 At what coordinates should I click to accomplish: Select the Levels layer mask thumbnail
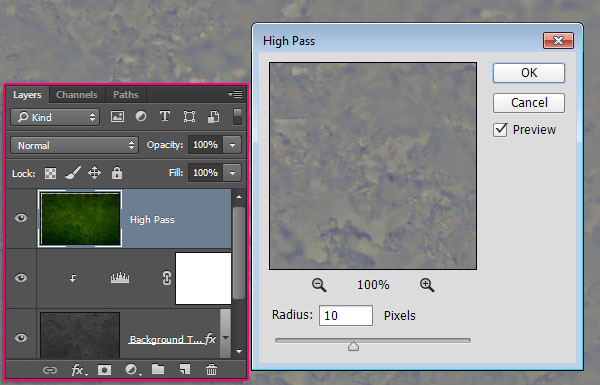click(203, 278)
